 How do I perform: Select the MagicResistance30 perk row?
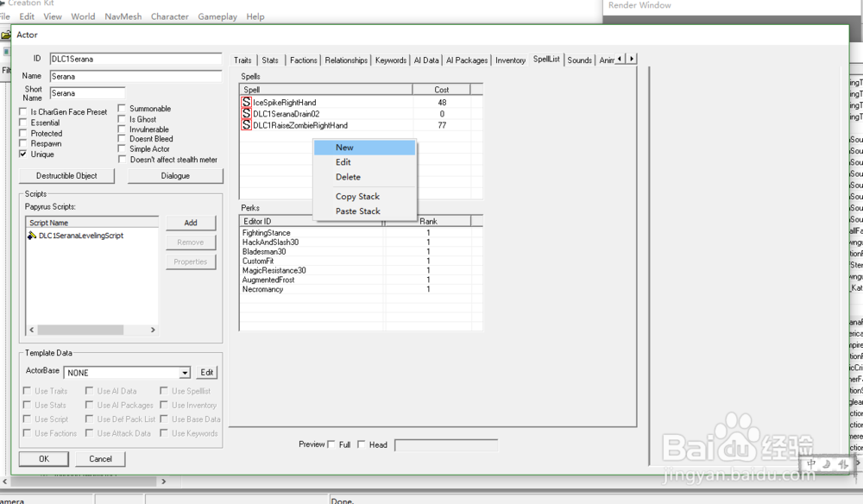click(x=361, y=270)
